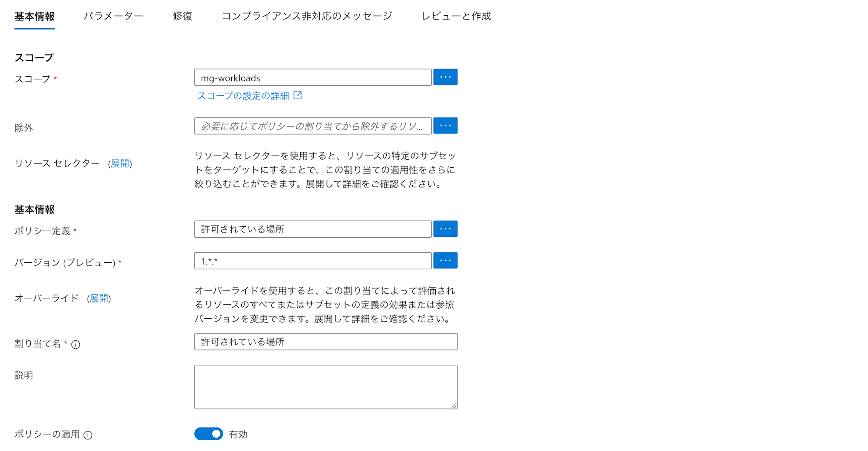Image resolution: width=868 pixels, height=451 pixels.
Task: Open the レビューと作成 tab
Action: (456, 16)
